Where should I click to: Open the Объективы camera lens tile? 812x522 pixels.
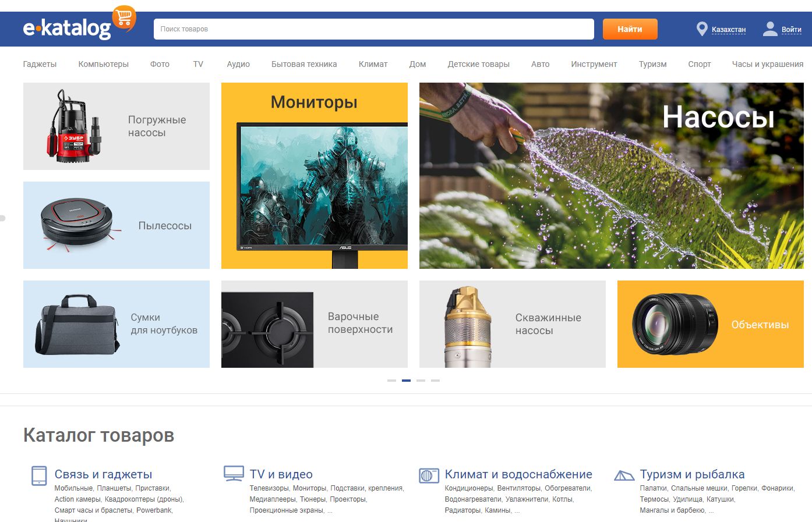point(710,324)
